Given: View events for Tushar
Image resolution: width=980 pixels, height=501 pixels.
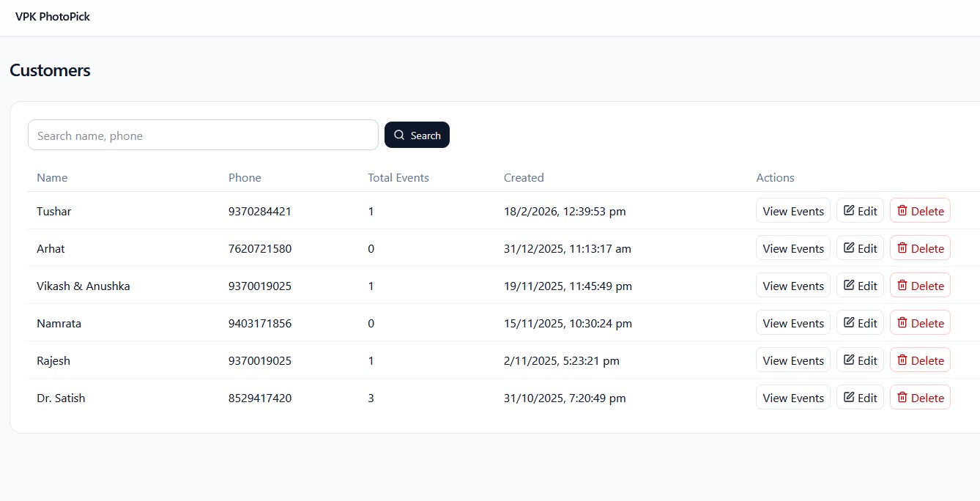Looking at the screenshot, I should coord(792,211).
